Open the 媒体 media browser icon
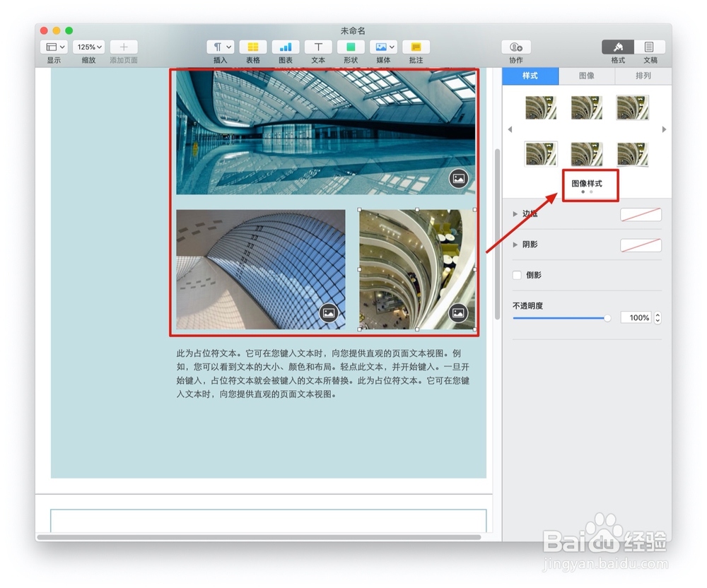 click(382, 48)
